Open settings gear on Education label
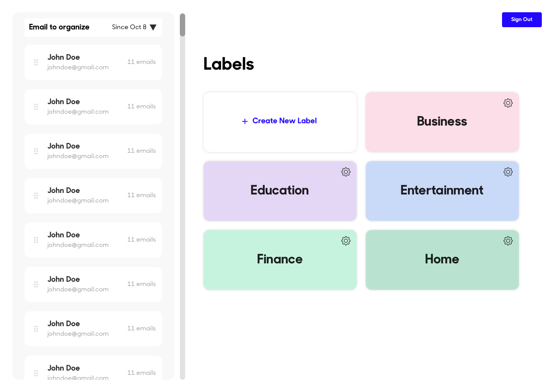 tap(346, 172)
